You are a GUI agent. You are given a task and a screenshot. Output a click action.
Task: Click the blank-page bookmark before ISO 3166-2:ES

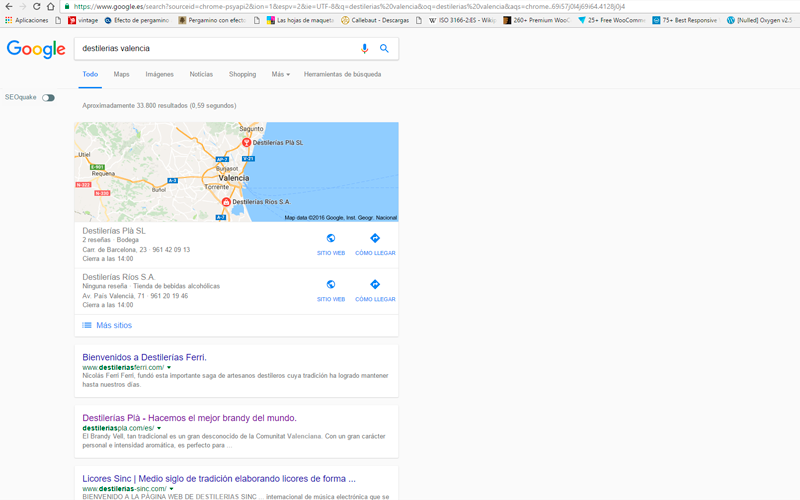[x=419, y=20]
